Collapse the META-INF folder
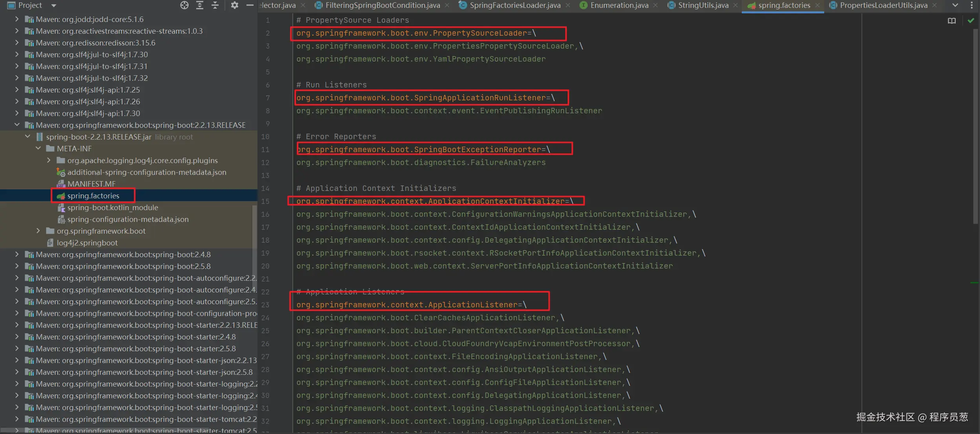 tap(38, 149)
